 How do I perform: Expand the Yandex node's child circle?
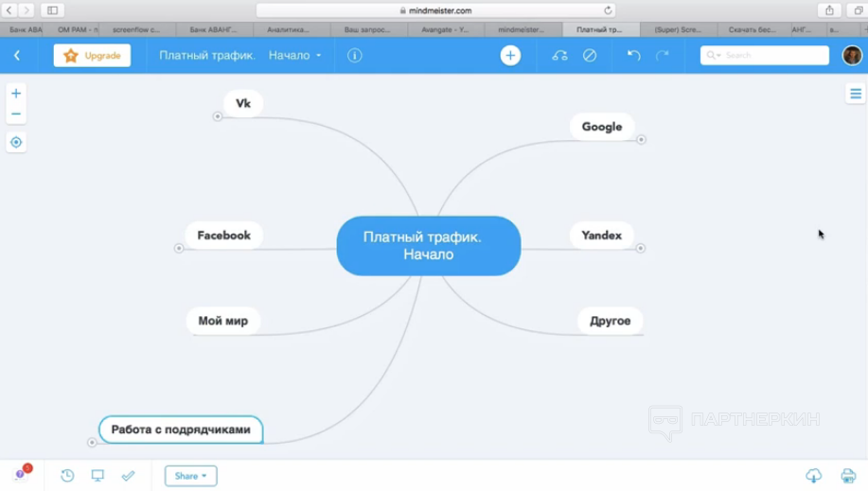click(641, 248)
